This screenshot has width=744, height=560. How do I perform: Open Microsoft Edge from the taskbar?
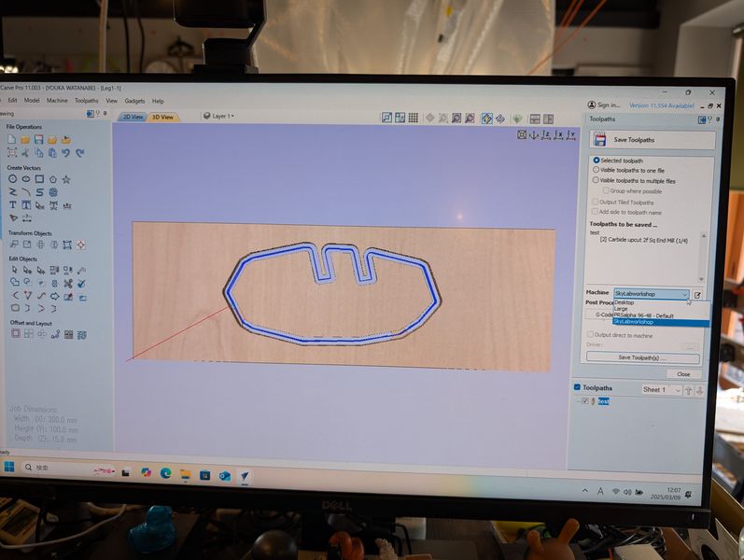coord(165,472)
